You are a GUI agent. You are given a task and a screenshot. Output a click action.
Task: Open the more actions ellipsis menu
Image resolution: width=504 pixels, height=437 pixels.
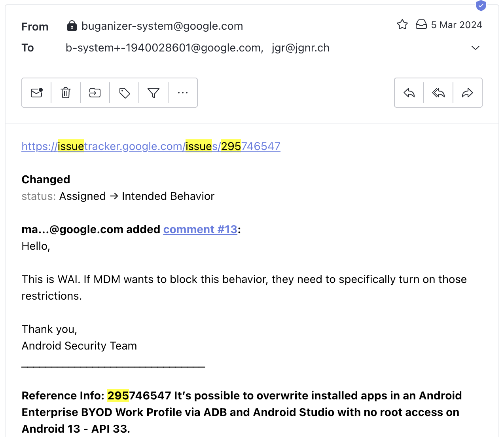coord(182,93)
